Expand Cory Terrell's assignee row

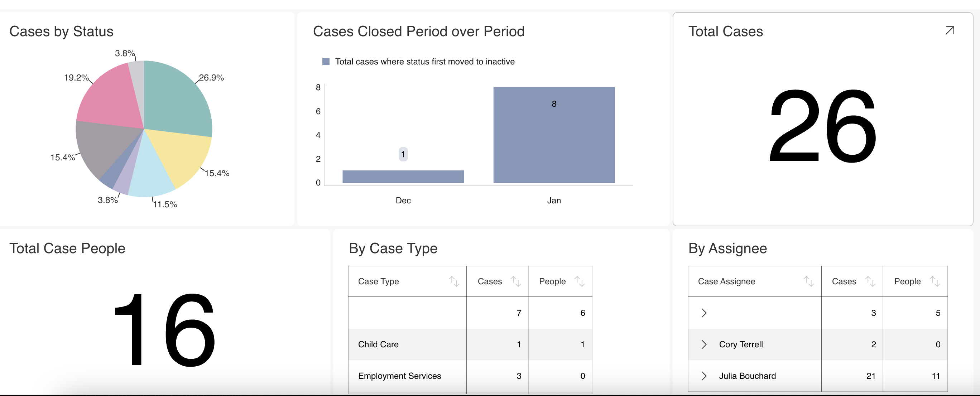[704, 344]
